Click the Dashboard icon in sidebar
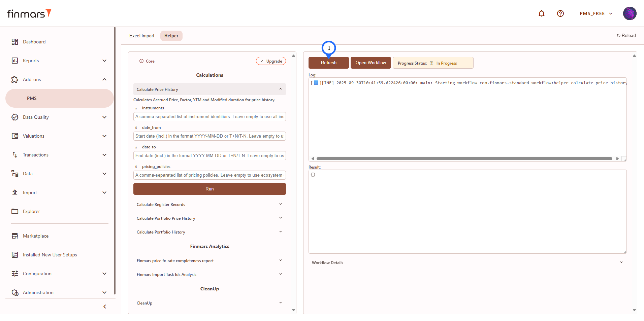The width and height of the screenshot is (644, 321). [x=15, y=42]
